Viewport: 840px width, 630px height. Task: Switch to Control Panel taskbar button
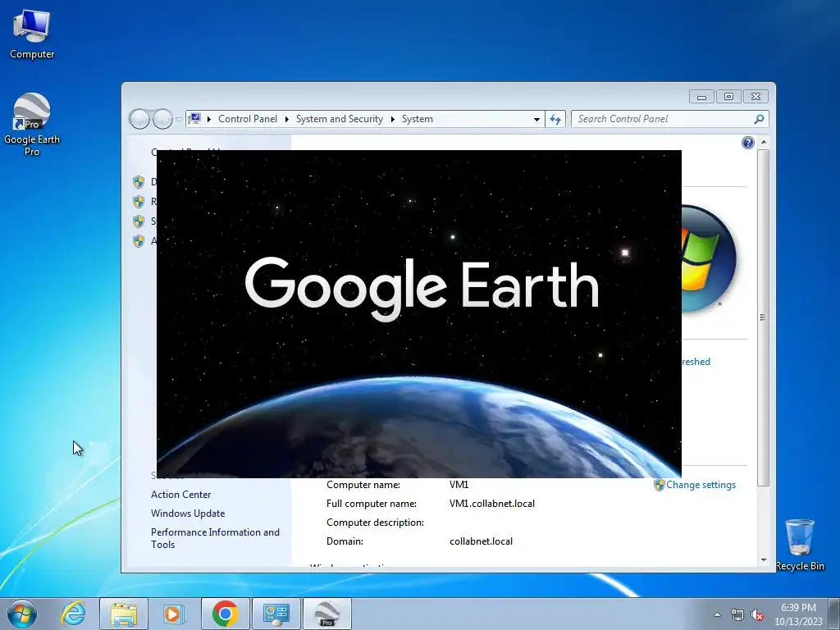(x=276, y=614)
